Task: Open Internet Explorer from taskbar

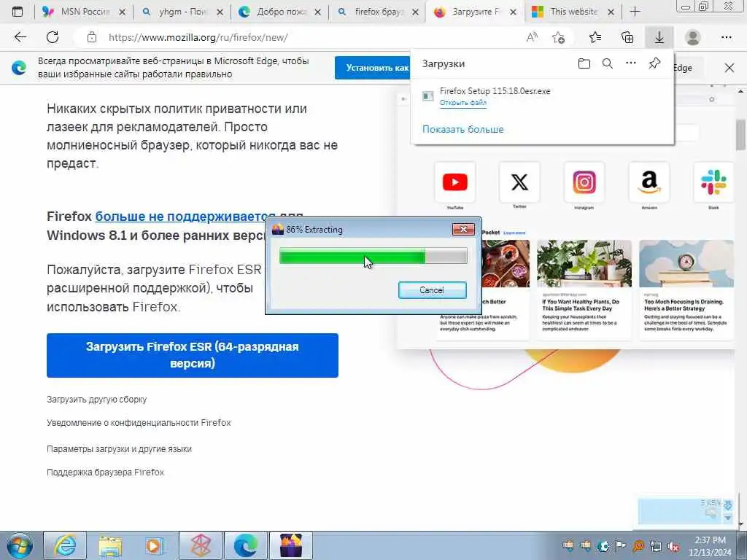Action: 65,545
